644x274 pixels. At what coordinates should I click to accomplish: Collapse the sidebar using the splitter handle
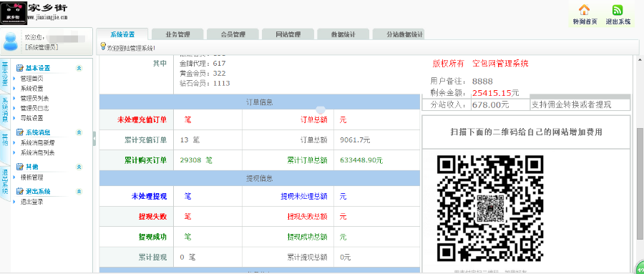tap(94, 139)
